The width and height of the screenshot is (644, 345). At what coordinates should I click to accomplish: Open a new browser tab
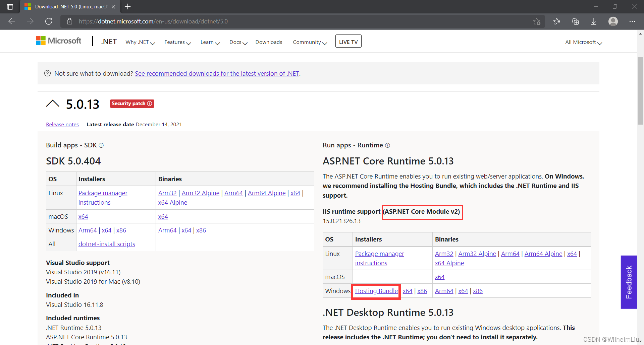pos(128,7)
